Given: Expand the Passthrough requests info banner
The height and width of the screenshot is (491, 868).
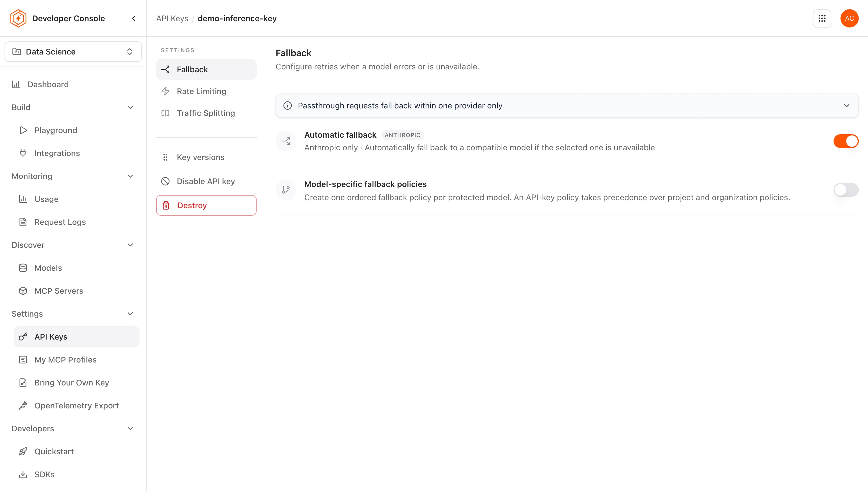Looking at the screenshot, I should pos(567,106).
